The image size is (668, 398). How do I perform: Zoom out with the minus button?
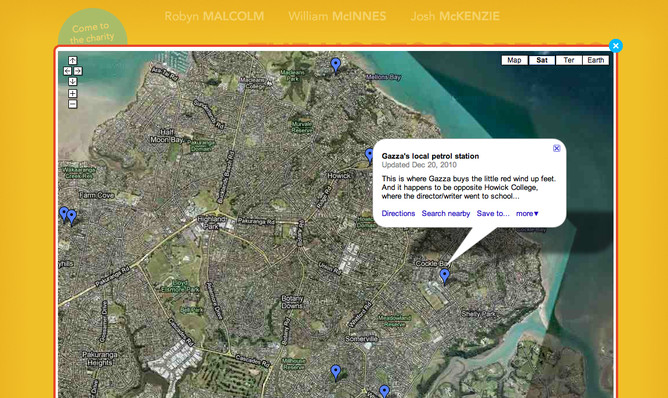[72, 104]
